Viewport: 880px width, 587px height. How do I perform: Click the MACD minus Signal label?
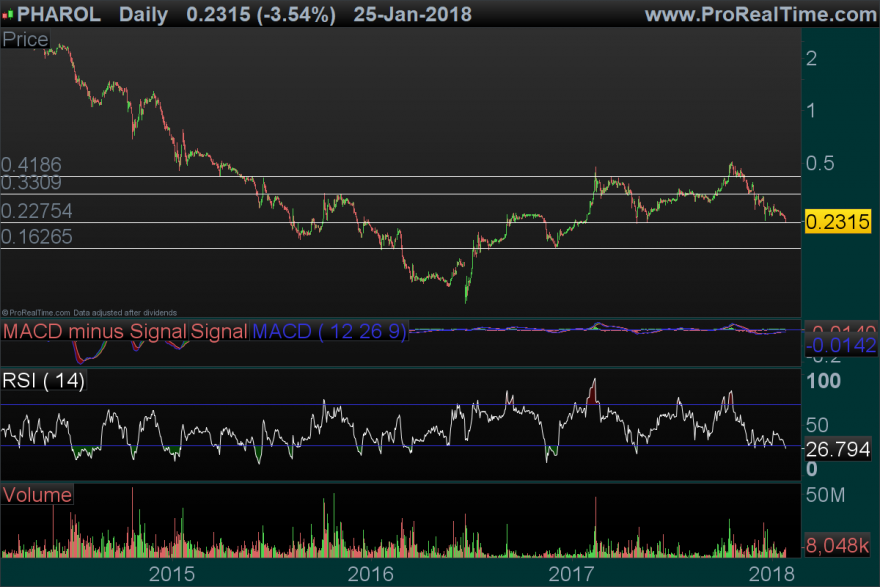click(94, 331)
